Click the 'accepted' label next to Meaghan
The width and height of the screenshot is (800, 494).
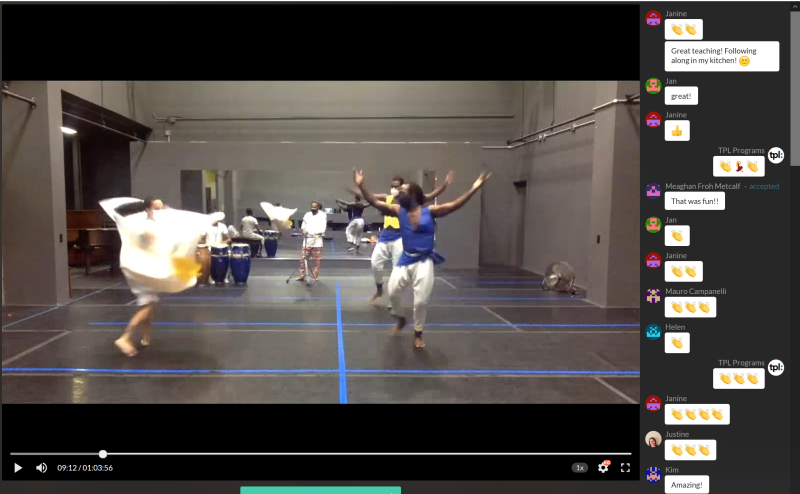point(764,186)
